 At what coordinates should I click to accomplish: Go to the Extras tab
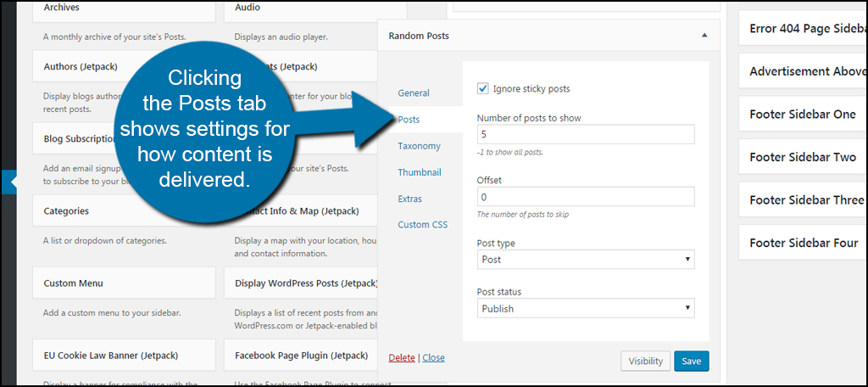point(409,199)
